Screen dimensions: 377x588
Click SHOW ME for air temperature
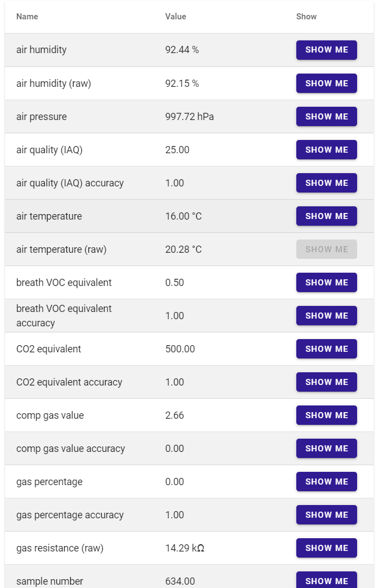click(326, 216)
